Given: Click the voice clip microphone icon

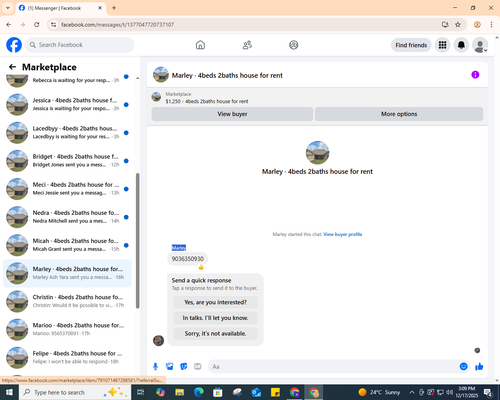Looking at the screenshot, I should point(155,367).
